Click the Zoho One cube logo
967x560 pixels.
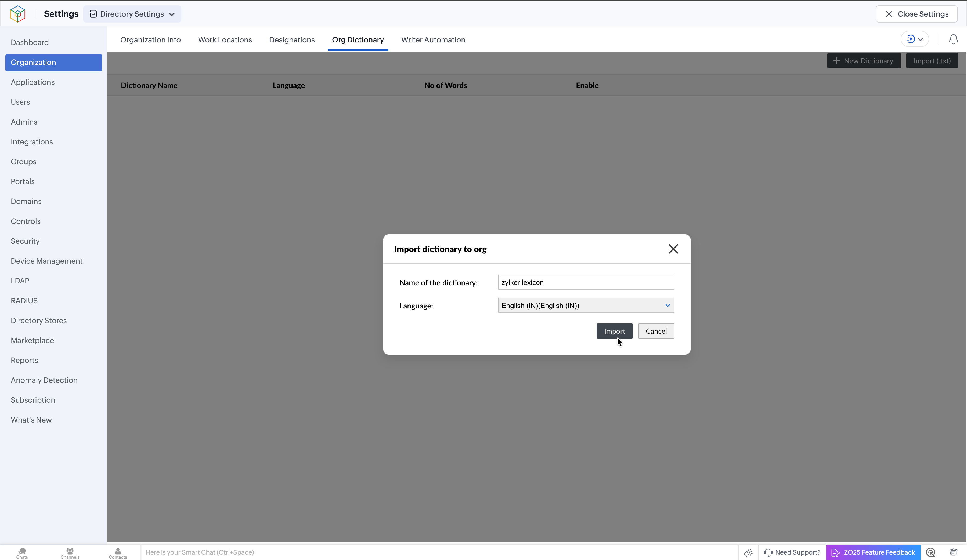tap(18, 14)
